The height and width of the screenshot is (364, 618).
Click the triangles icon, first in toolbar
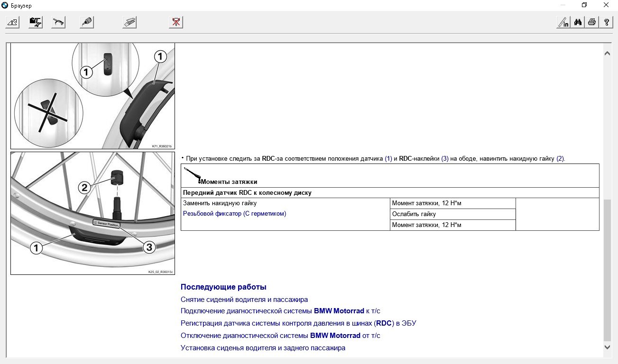pos(11,22)
